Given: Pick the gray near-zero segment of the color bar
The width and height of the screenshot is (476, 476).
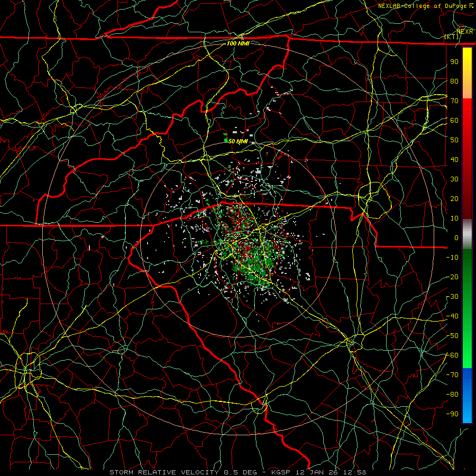Looking at the screenshot, I should coord(467,234).
